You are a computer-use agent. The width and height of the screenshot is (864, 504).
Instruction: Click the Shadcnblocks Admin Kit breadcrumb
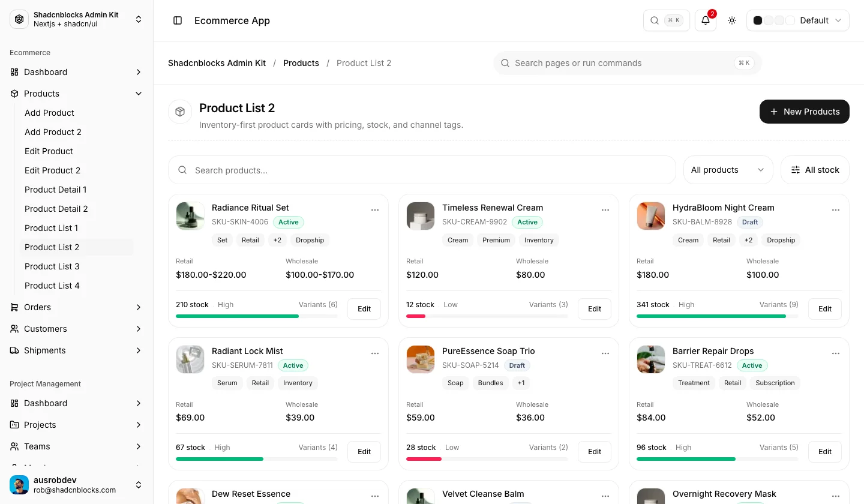tap(217, 63)
